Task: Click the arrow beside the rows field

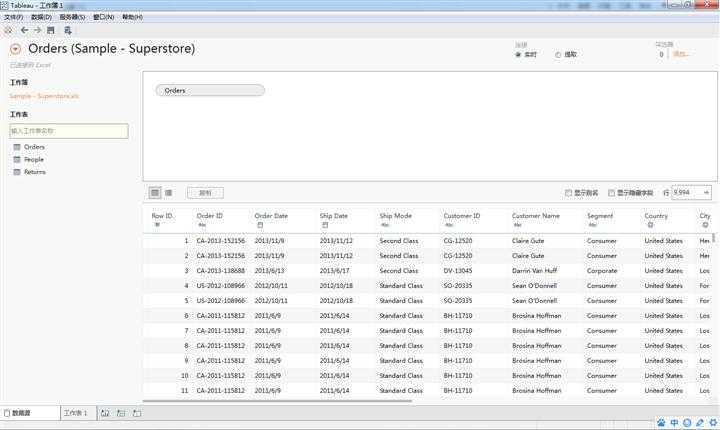Action: 706,192
